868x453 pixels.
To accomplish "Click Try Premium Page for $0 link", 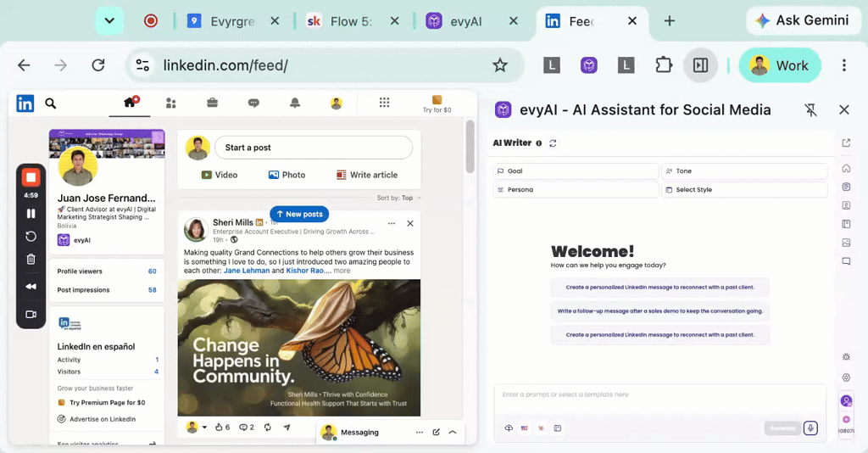I will (102, 403).
